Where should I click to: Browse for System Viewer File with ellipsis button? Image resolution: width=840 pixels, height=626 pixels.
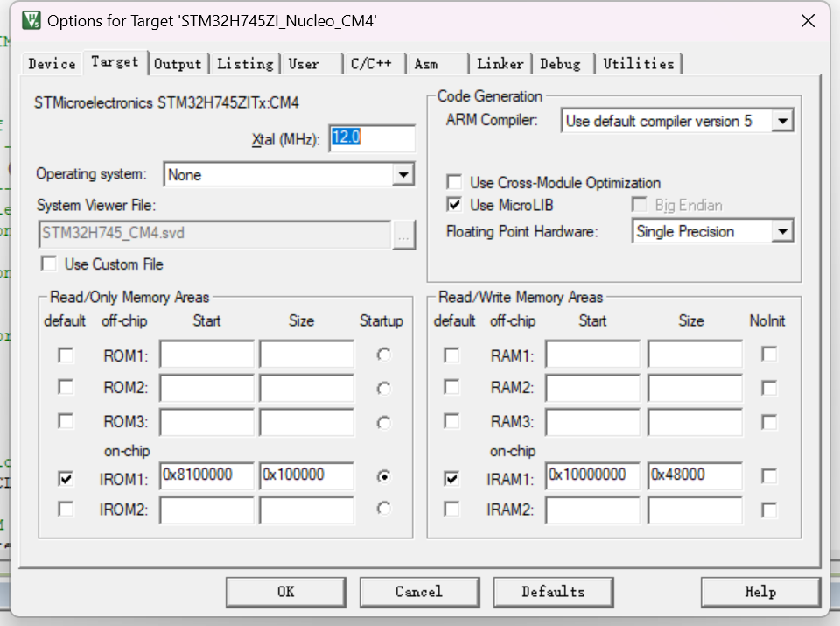pos(403,235)
